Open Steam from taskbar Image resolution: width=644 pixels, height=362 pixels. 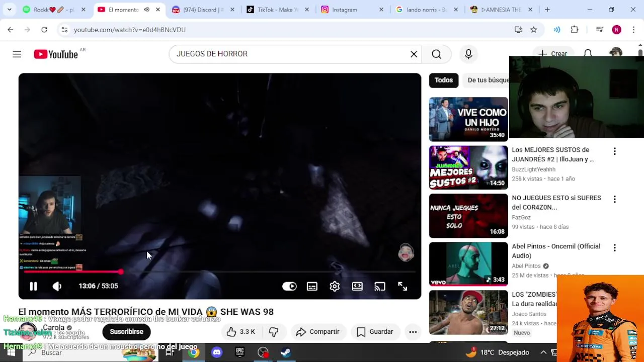[x=286, y=352]
